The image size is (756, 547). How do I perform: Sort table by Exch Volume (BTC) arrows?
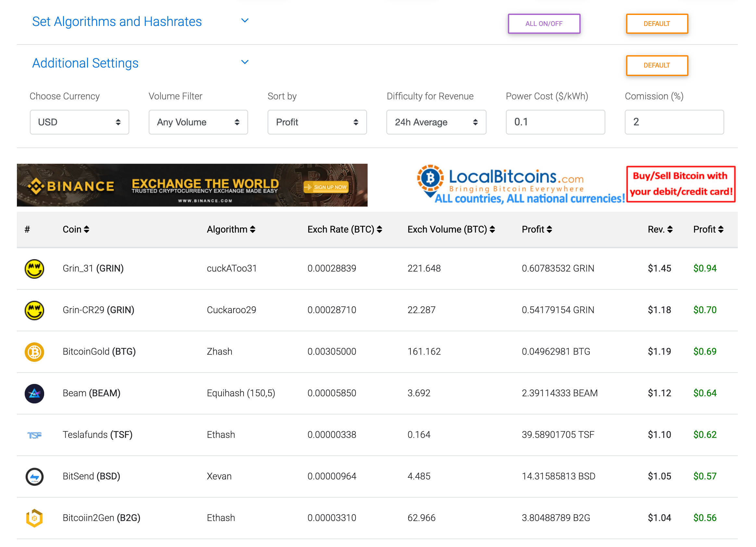(493, 230)
